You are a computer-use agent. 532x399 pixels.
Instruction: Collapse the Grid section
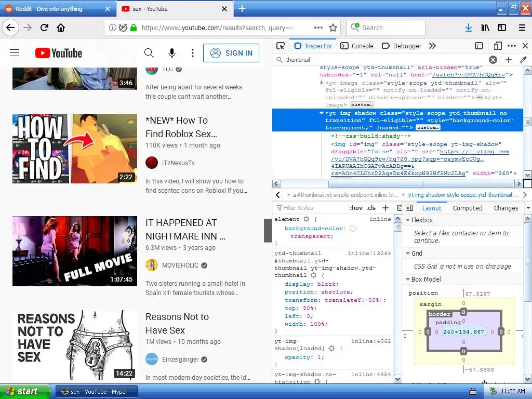point(408,253)
